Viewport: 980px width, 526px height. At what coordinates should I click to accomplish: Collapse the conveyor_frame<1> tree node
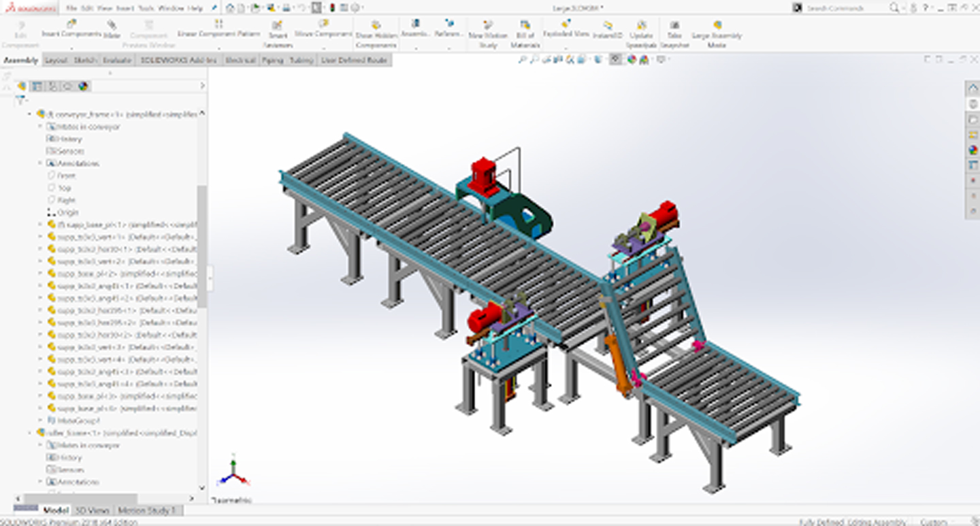pyautogui.click(x=30, y=114)
